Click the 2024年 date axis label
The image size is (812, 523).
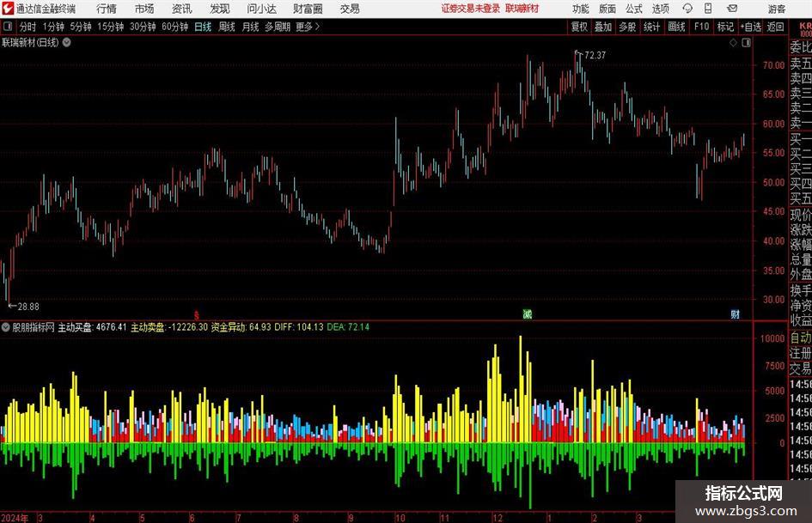(x=15, y=518)
